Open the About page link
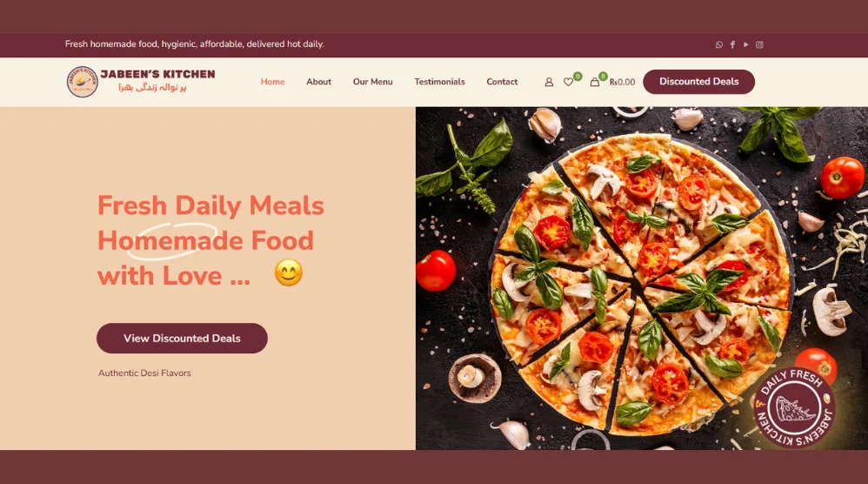 319,82
